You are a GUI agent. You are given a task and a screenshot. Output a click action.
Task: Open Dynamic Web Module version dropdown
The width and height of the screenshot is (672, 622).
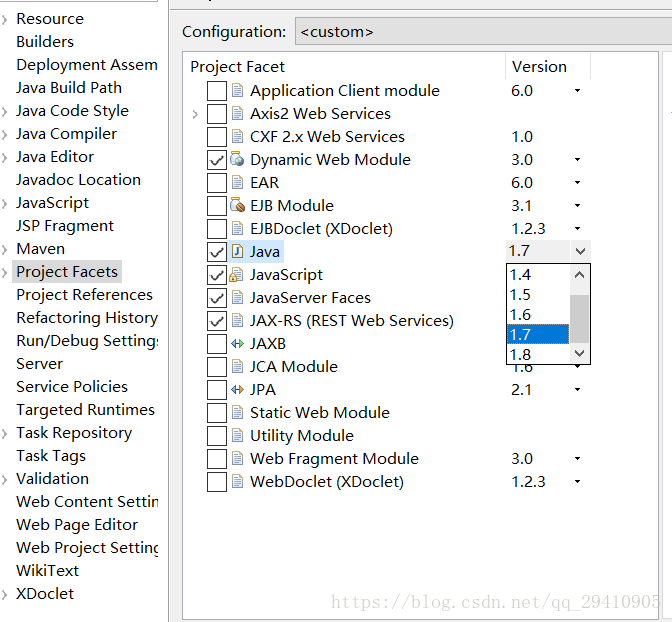(x=577, y=159)
